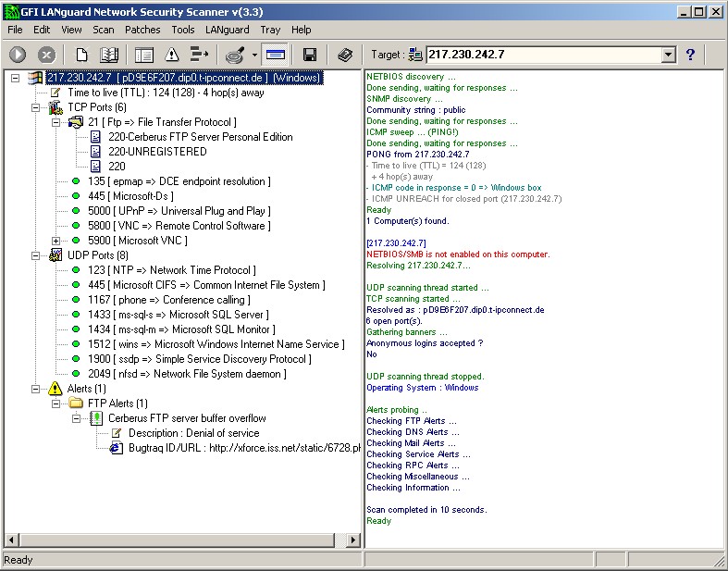Click the warning triangle alerts toolbar icon
Screen dimensions: 728x571
point(172,55)
